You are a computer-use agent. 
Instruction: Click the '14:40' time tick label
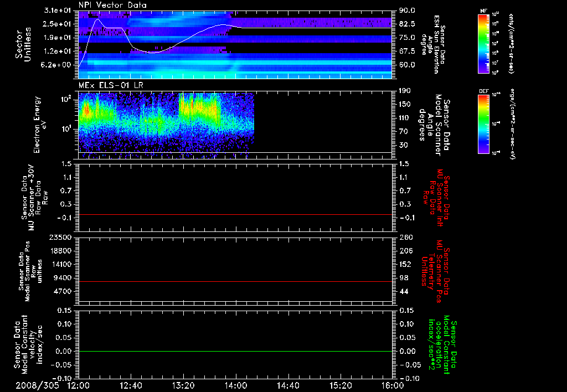tap(288, 385)
